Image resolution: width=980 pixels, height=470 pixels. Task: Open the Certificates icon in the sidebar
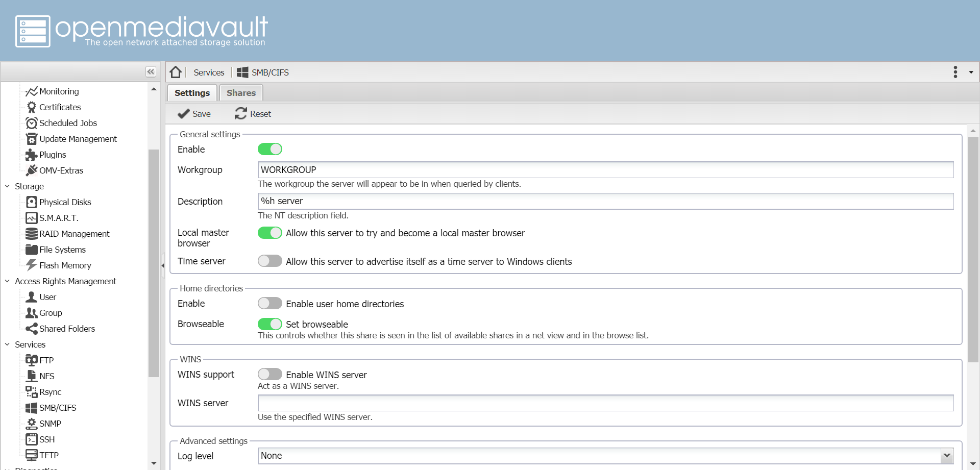pyautogui.click(x=32, y=107)
